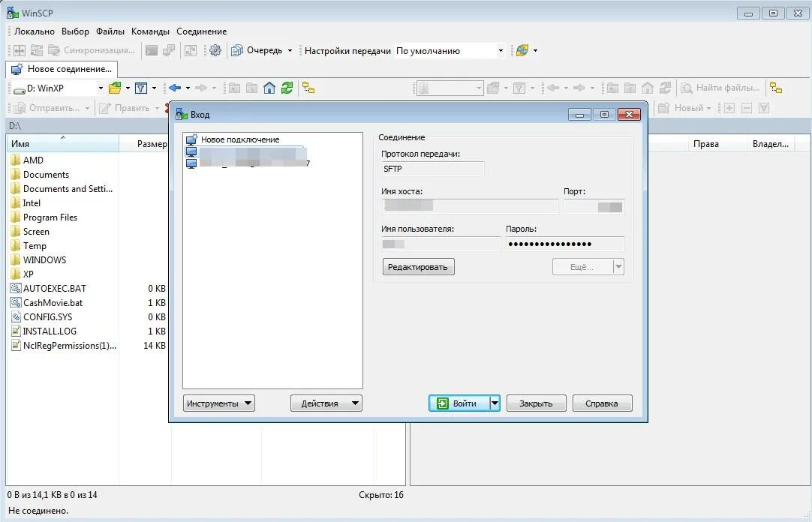This screenshot has height=522, width=812.
Task: Open the Выбор menu
Action: click(x=75, y=31)
